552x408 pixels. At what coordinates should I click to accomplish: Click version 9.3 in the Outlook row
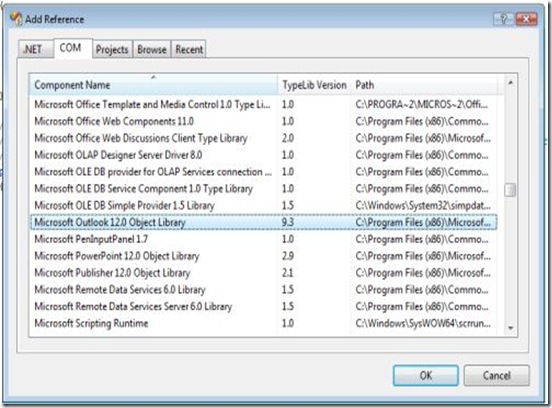click(288, 222)
